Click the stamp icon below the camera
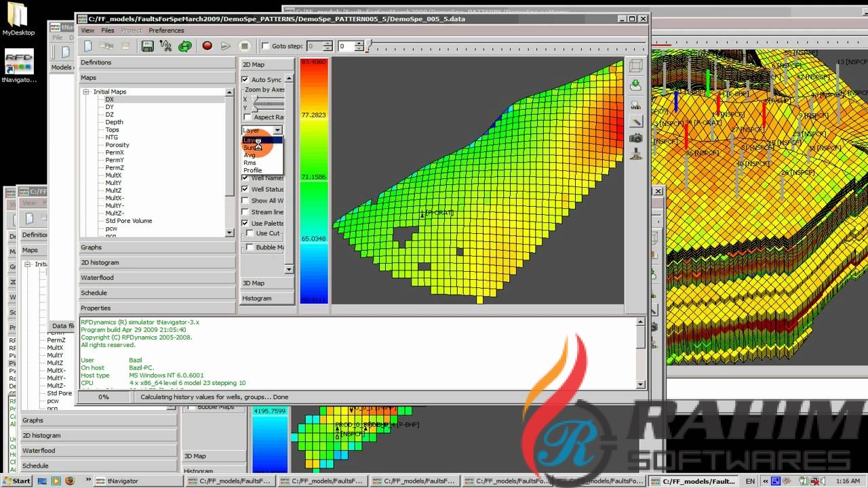 click(x=636, y=155)
